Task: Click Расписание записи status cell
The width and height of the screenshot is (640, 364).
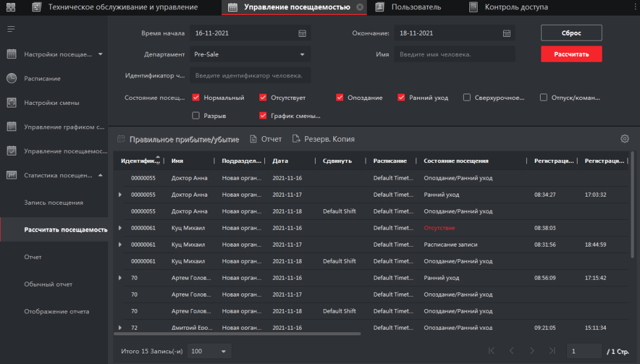Action: [451, 245]
